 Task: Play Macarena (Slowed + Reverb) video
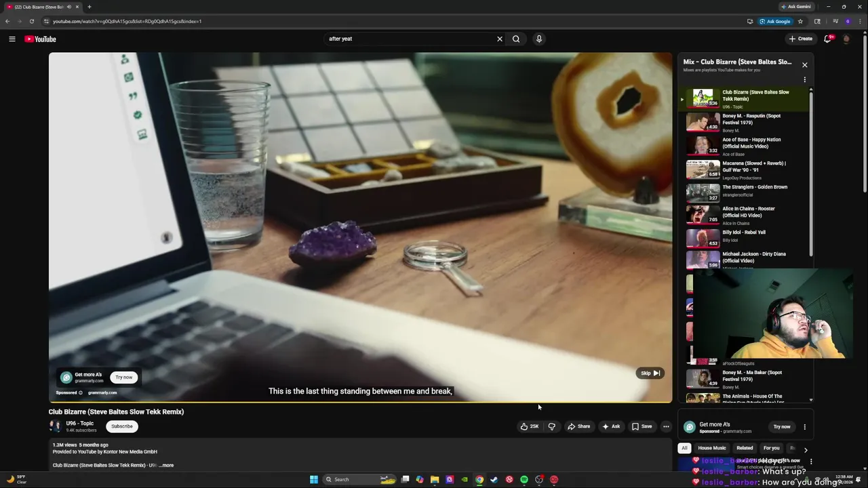point(743,170)
